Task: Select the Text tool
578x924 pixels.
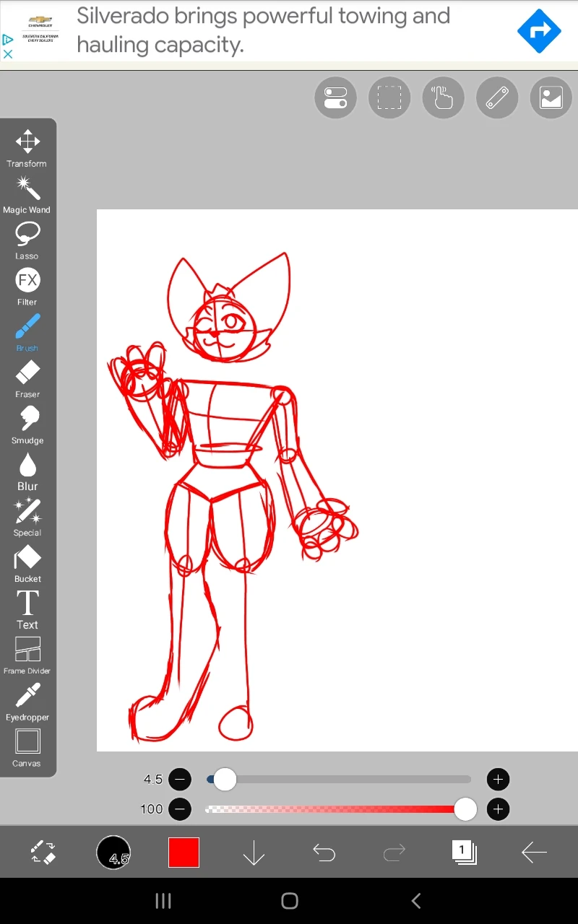Action: pyautogui.click(x=27, y=604)
